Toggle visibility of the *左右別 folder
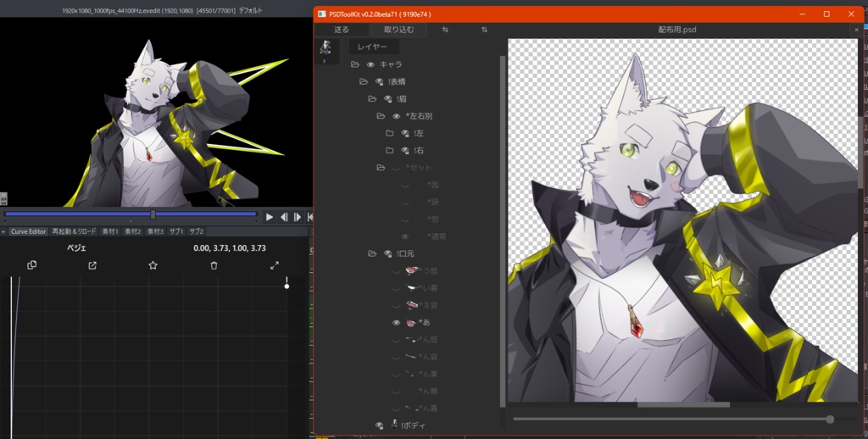The width and height of the screenshot is (868, 439). (396, 116)
